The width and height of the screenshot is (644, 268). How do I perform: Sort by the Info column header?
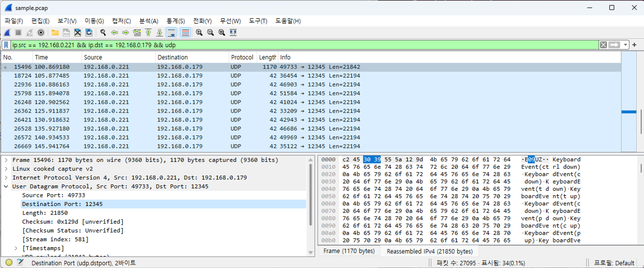click(x=449, y=57)
